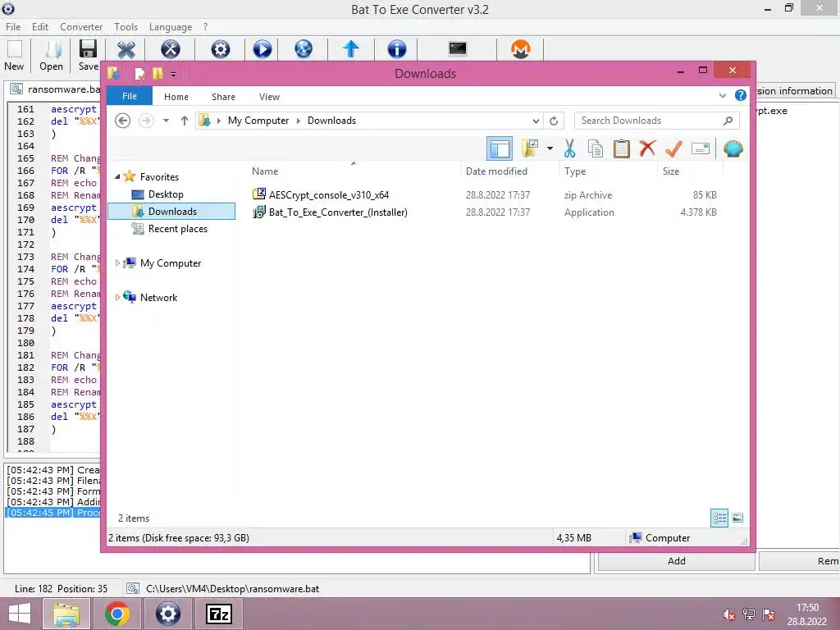The width and height of the screenshot is (840, 630).
Task: Collapse the Favorites tree group
Action: click(x=117, y=177)
